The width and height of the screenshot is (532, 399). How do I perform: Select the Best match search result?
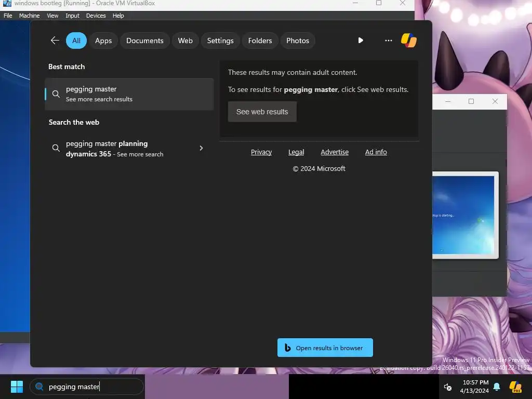pyautogui.click(x=129, y=94)
